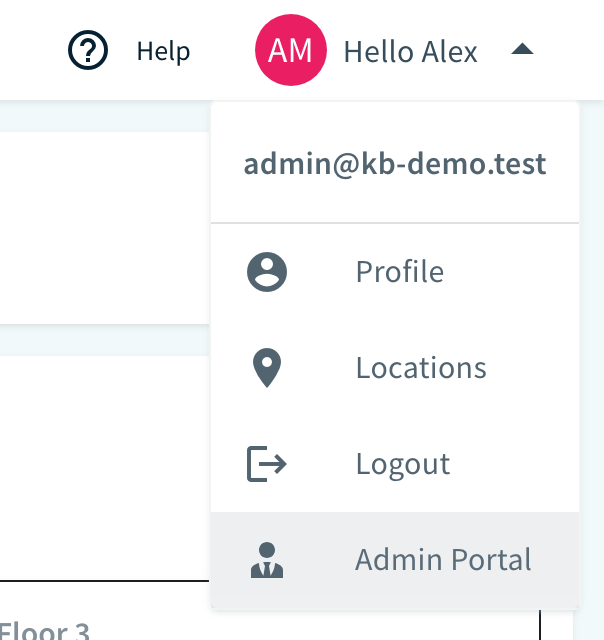The image size is (604, 640).
Task: Choose Logout from the user menu
Action: [395, 464]
